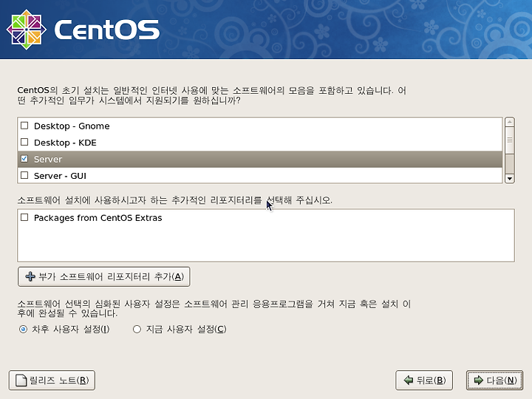Go back with the 뒤로 button

pyautogui.click(x=424, y=381)
